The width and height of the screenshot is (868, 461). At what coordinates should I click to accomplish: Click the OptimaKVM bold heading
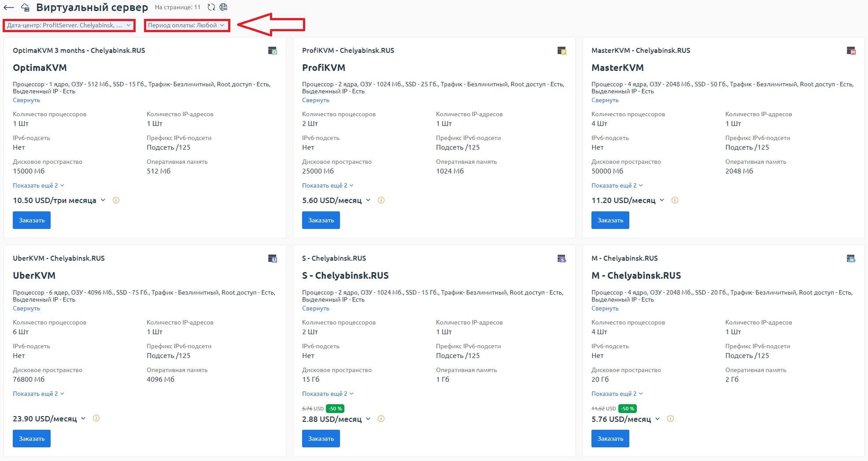40,68
